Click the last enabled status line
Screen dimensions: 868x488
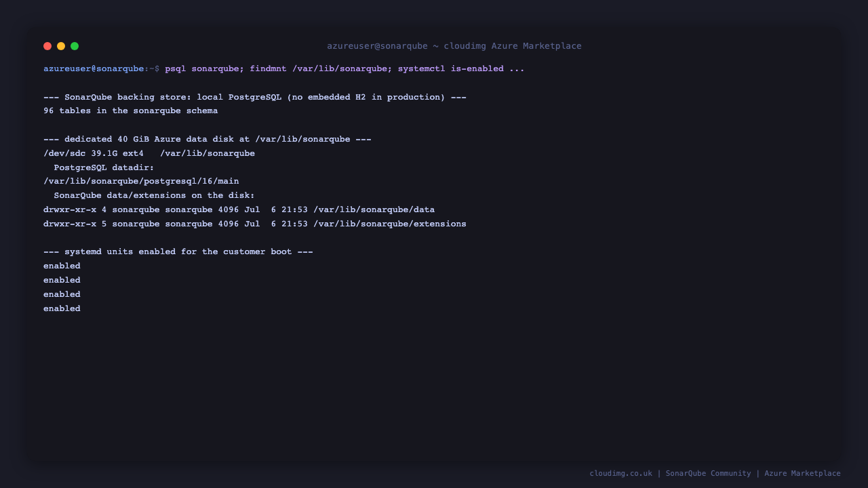click(x=62, y=308)
